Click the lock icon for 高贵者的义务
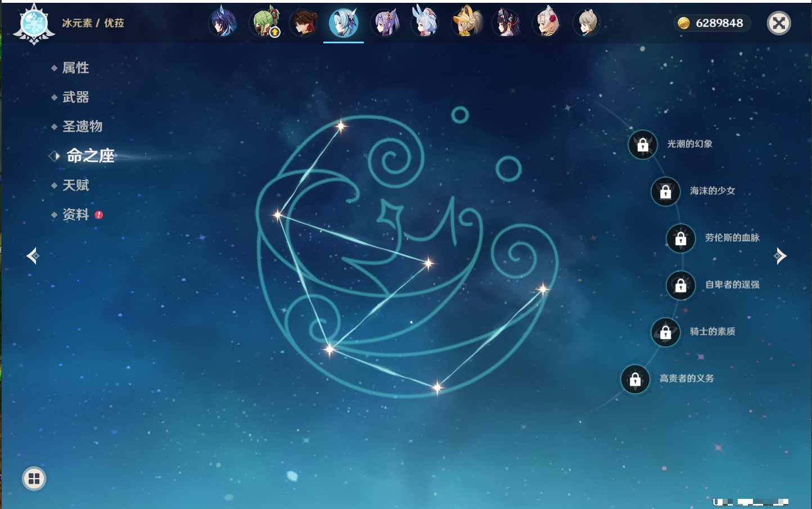The image size is (812, 509). 635,379
